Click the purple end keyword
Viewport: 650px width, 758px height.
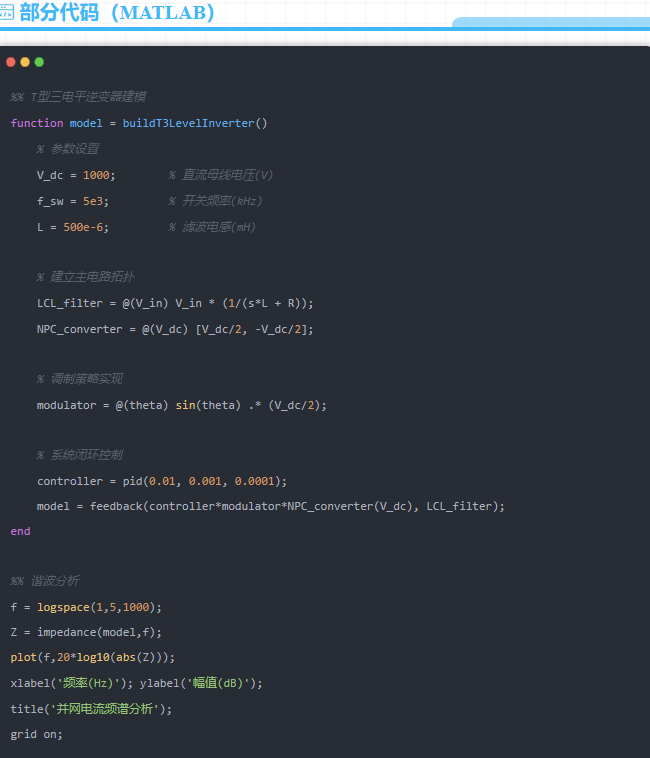pyautogui.click(x=20, y=531)
